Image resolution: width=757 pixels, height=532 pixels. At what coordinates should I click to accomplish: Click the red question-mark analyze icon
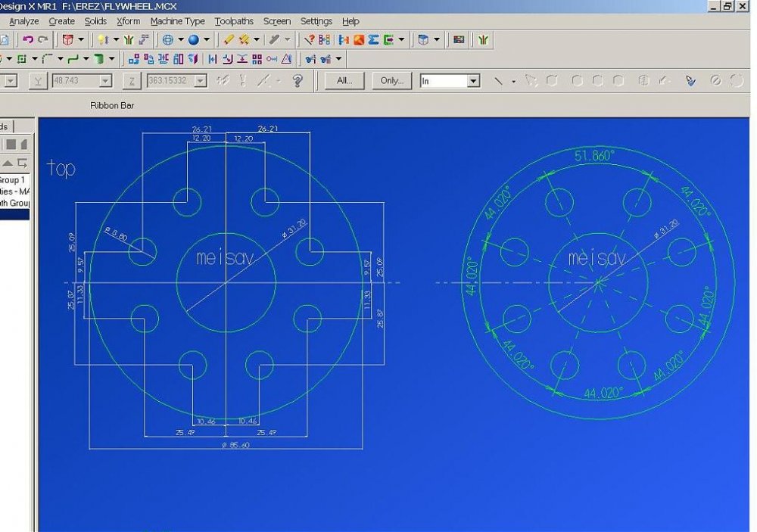(x=309, y=39)
